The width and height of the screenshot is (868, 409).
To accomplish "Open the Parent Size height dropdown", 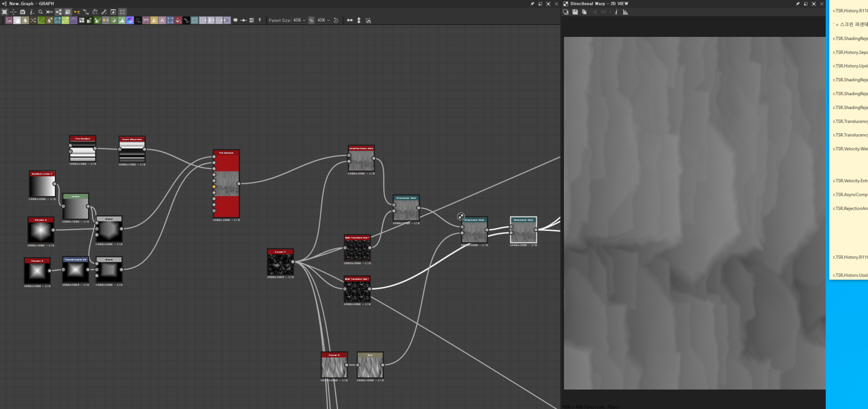I will (x=323, y=20).
